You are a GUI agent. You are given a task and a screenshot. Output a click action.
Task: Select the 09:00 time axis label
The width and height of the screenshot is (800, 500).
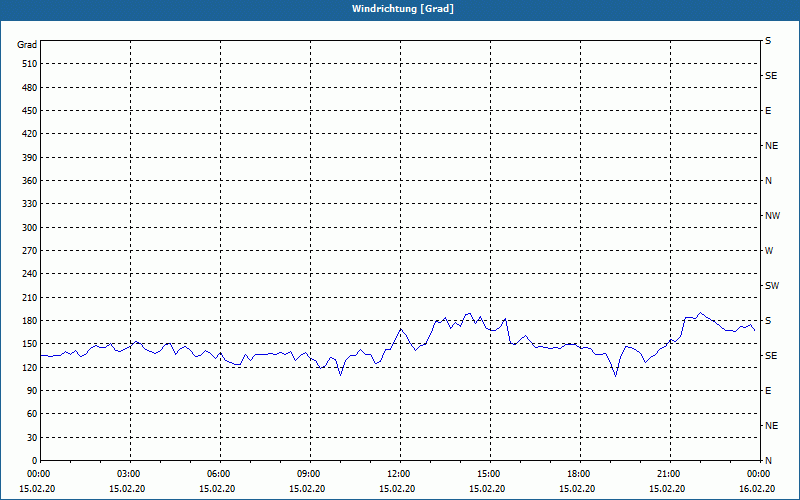tap(310, 474)
